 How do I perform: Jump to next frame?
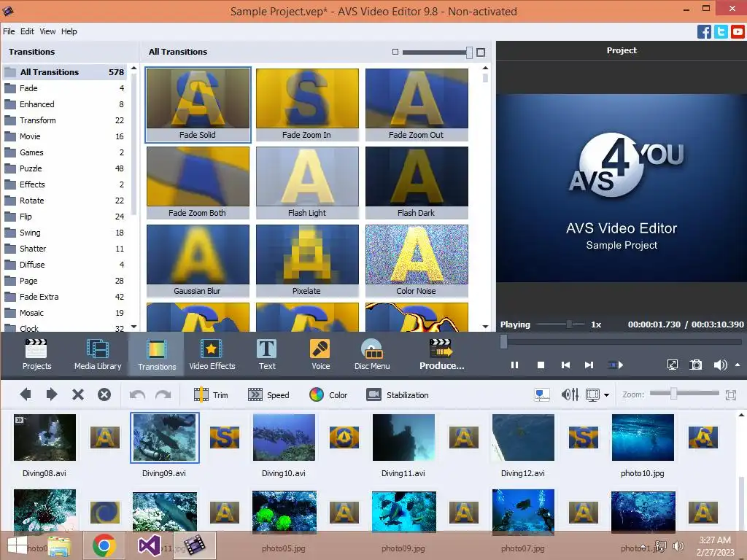click(x=589, y=365)
